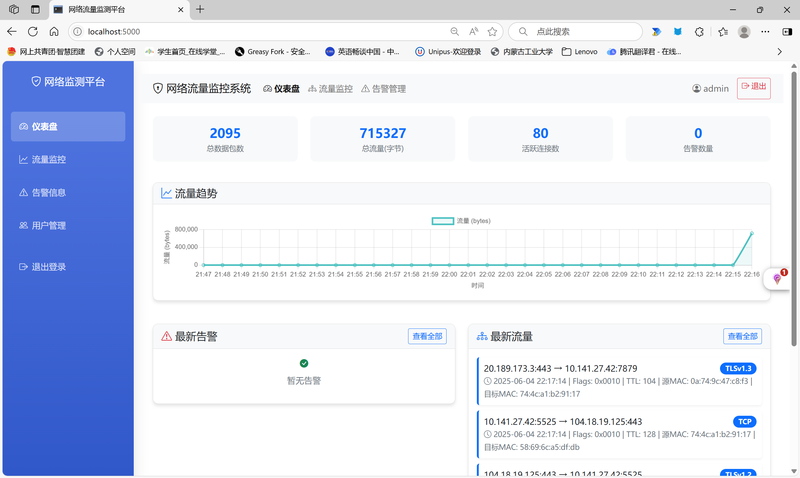
Task: Click the admin user label
Action: pos(710,89)
